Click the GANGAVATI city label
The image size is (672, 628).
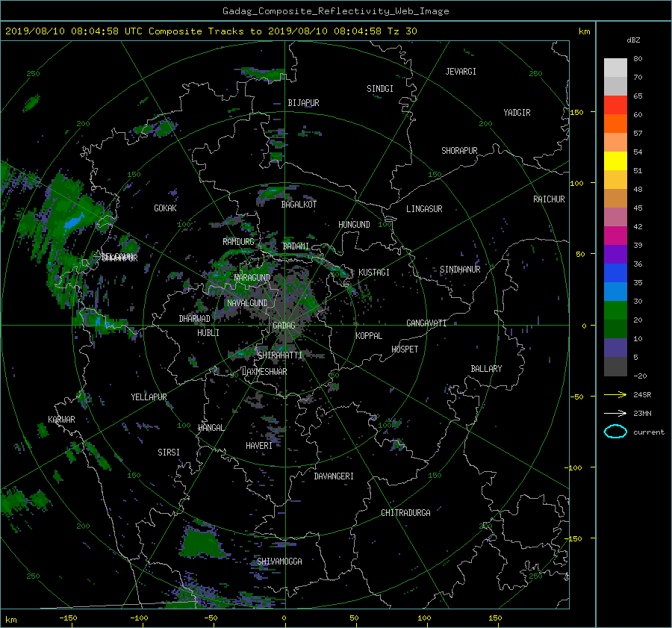(426, 323)
